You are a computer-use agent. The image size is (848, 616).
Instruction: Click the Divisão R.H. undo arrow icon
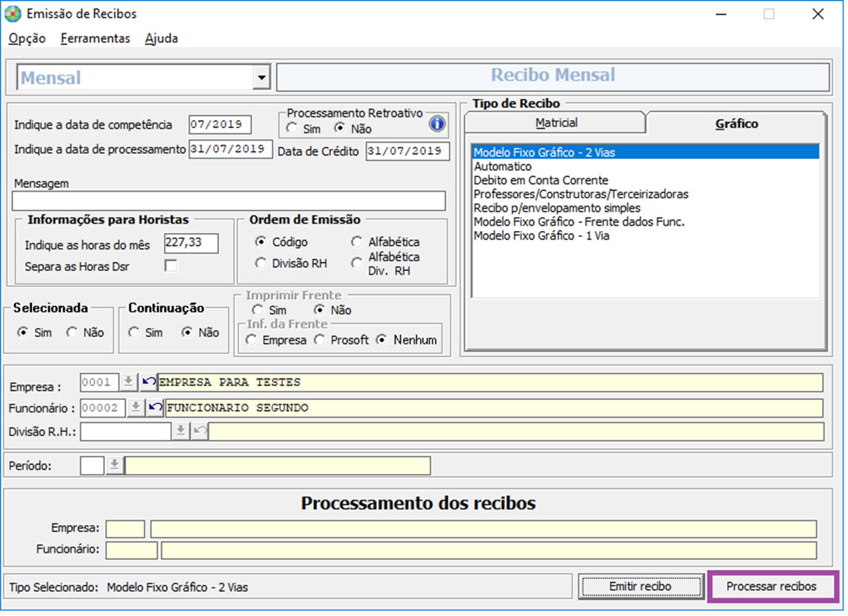pos(200,431)
